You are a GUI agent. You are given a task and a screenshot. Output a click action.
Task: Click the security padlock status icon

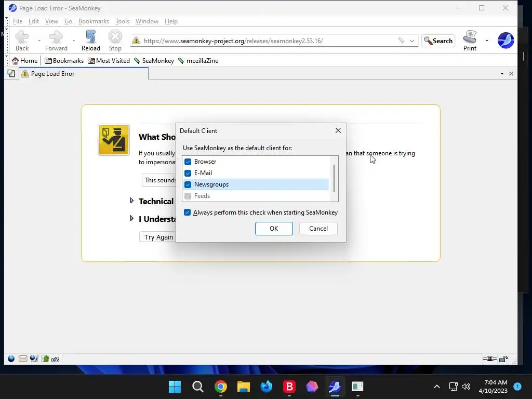503,359
